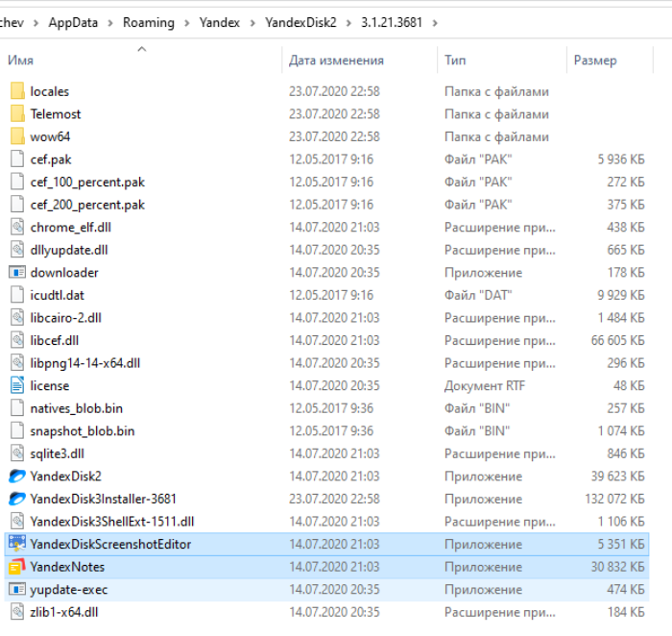This screenshot has width=672, height=636.
Task: Click the YandexDisk3Installer-3681 application icon
Action: [17, 499]
